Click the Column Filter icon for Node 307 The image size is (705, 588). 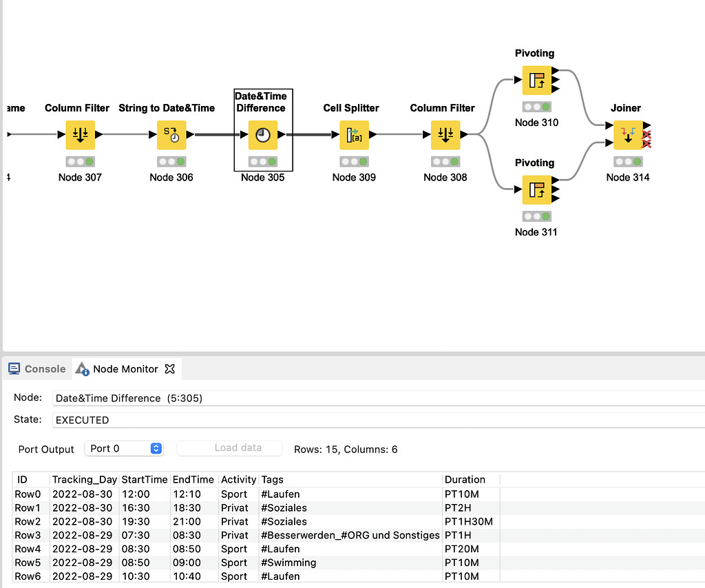(80, 135)
